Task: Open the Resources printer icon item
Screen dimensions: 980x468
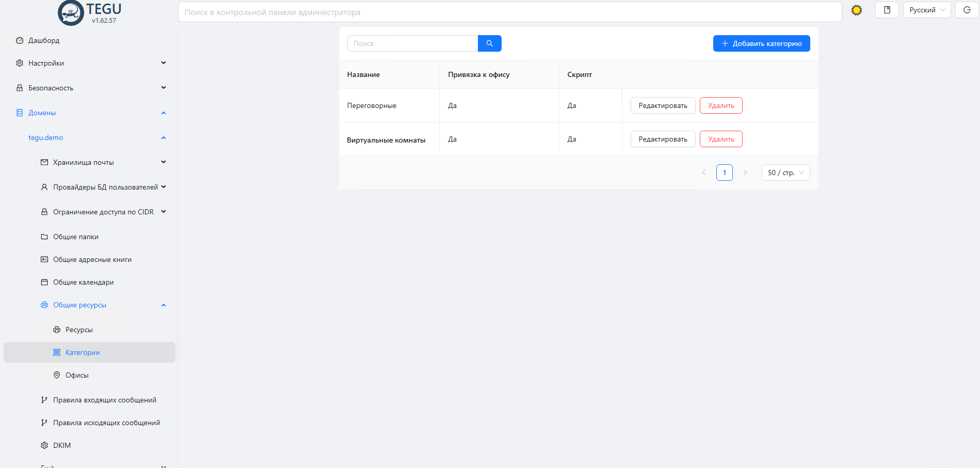Action: pyautogui.click(x=79, y=330)
